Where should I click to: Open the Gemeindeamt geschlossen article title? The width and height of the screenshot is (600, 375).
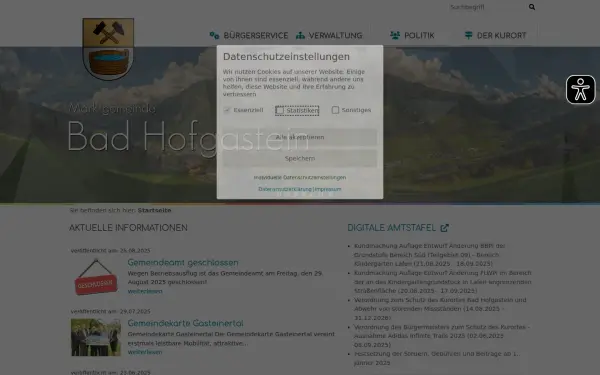point(183,263)
